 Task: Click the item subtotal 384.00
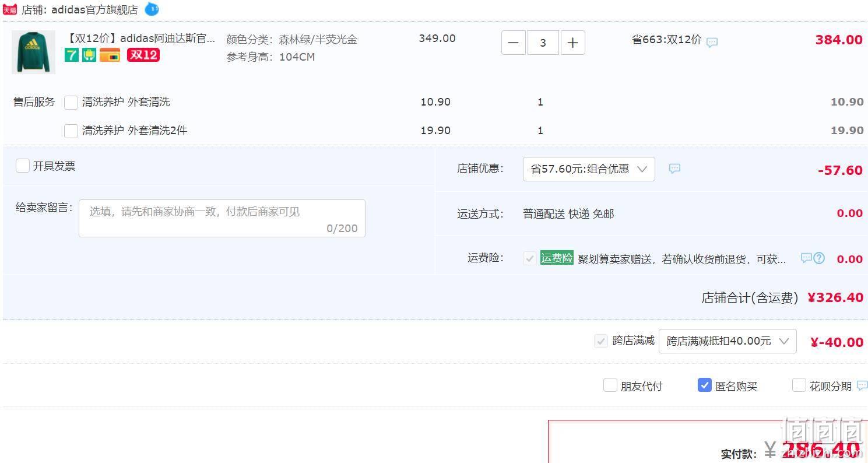[839, 40]
